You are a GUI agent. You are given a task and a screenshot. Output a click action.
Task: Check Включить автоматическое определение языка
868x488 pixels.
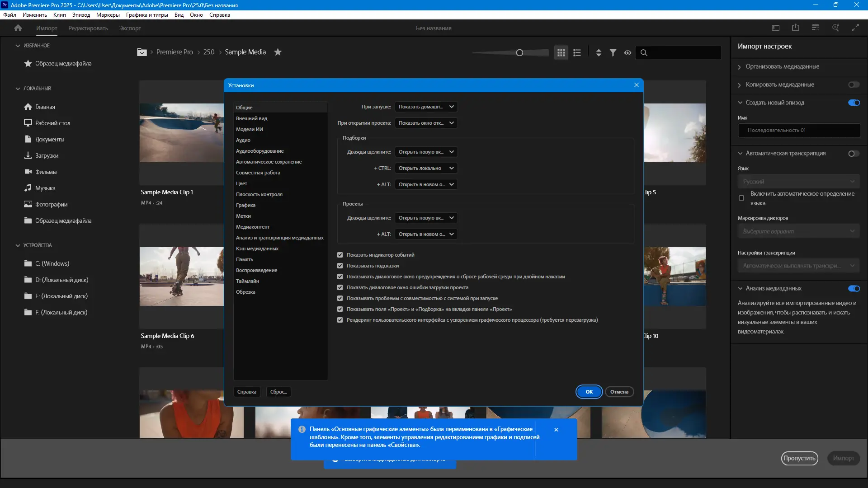pyautogui.click(x=741, y=198)
